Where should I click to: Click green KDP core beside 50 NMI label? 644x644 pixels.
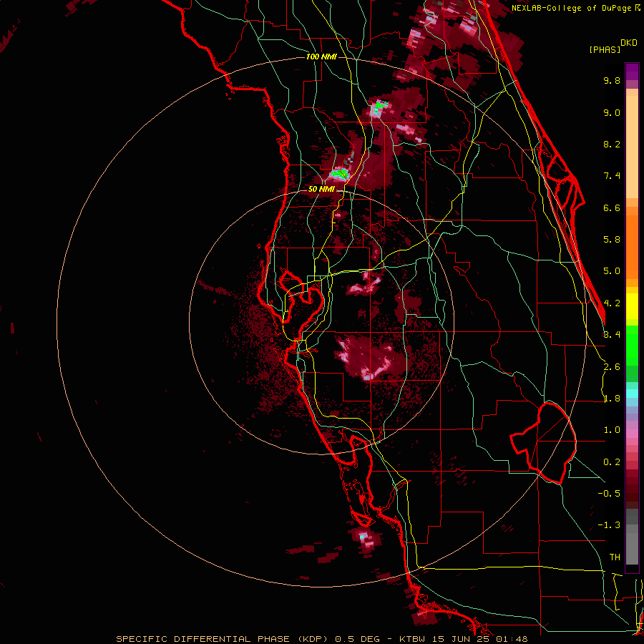340,174
